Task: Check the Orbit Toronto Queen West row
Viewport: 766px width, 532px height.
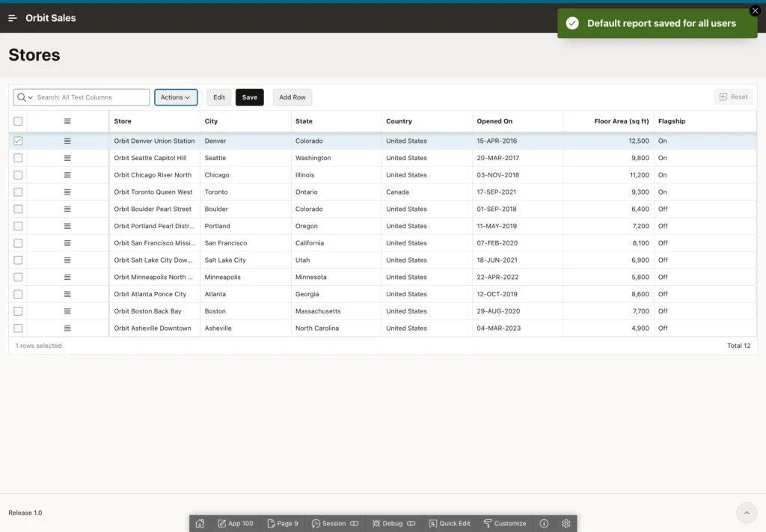Action: (x=18, y=192)
